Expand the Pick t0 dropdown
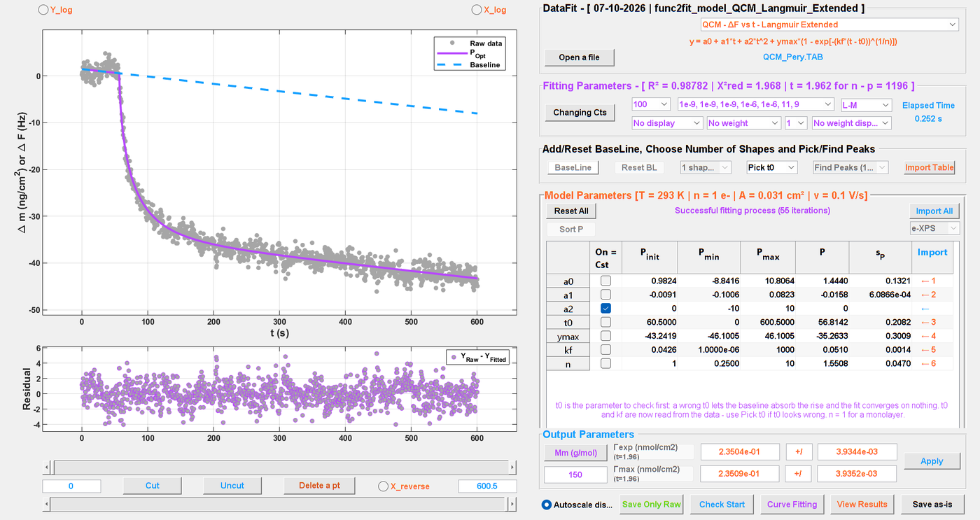The width and height of the screenshot is (980, 520). coord(772,167)
